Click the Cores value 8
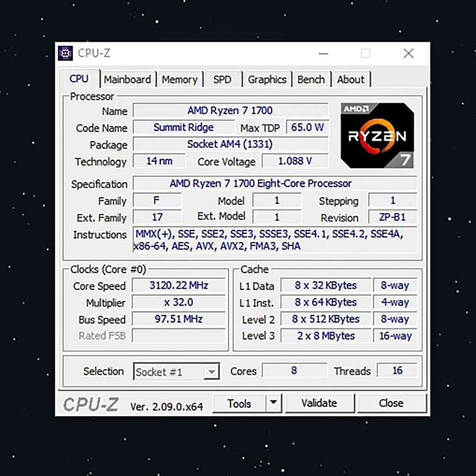This screenshot has width=476, height=476. coord(295,370)
